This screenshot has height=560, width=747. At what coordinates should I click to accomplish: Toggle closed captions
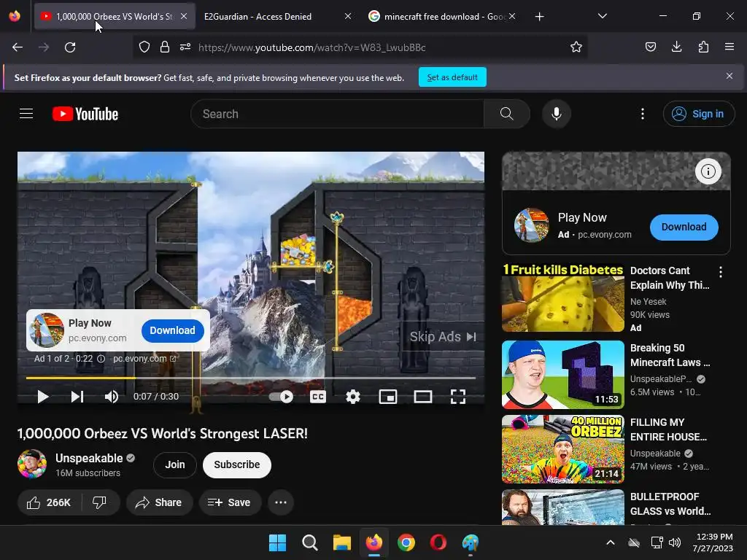pos(318,397)
